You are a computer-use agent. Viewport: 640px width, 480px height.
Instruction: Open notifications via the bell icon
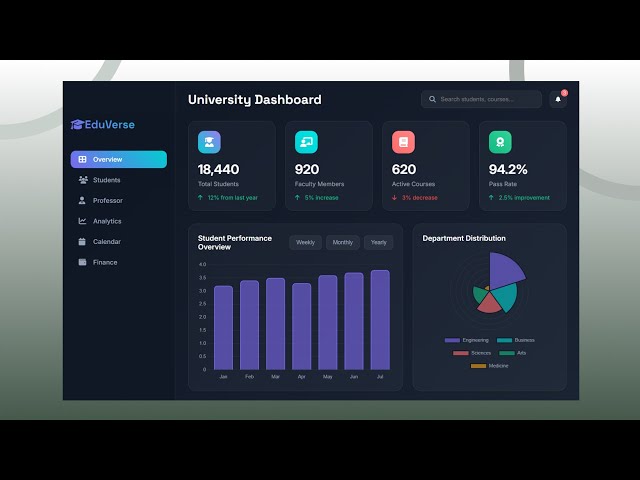pos(558,99)
